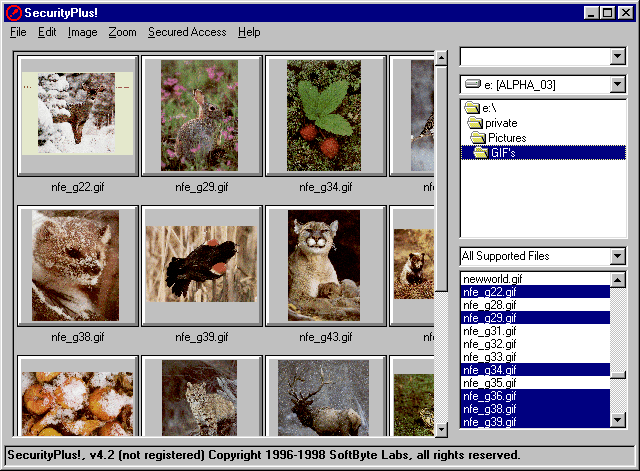Click the private folder icon
The height and width of the screenshot is (471, 640).
tap(475, 122)
